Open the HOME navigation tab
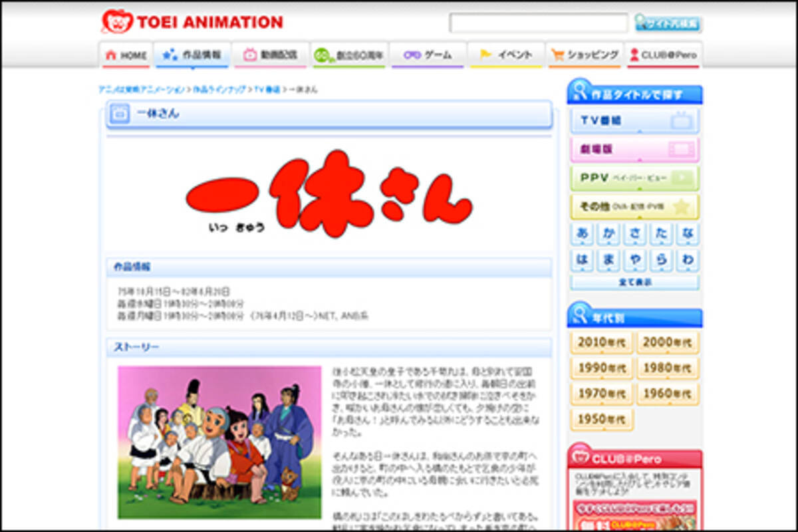 pyautogui.click(x=126, y=55)
